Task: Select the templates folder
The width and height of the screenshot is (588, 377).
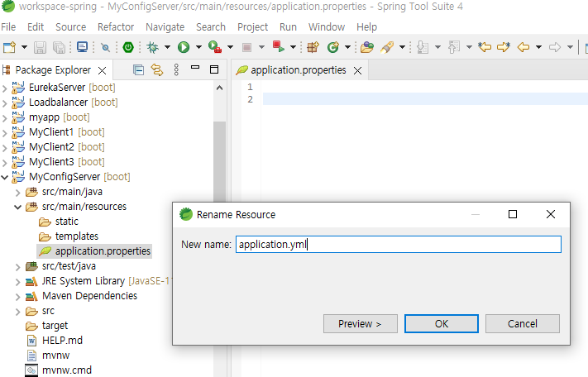Action: coord(69,236)
